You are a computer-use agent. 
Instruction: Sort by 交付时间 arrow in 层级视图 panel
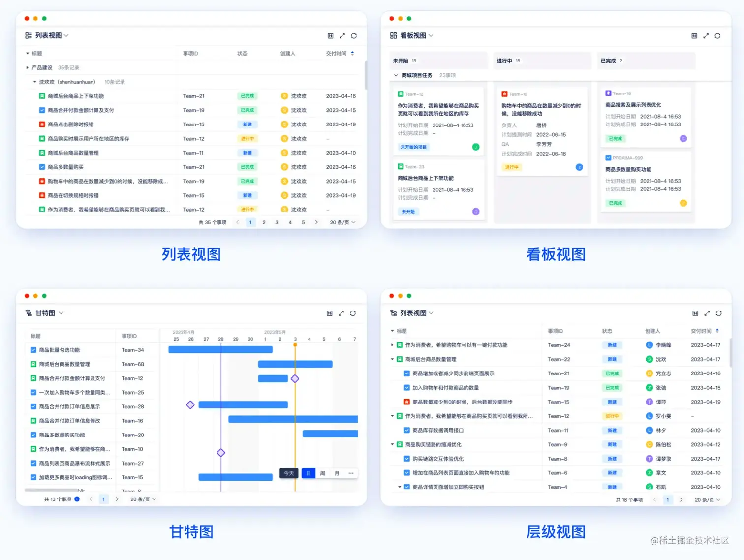tap(717, 331)
